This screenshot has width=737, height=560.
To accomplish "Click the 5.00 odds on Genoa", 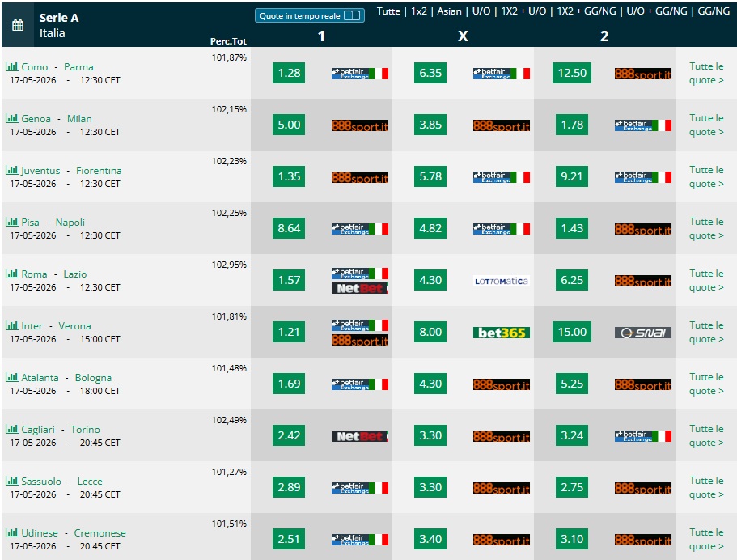I will click(x=289, y=125).
